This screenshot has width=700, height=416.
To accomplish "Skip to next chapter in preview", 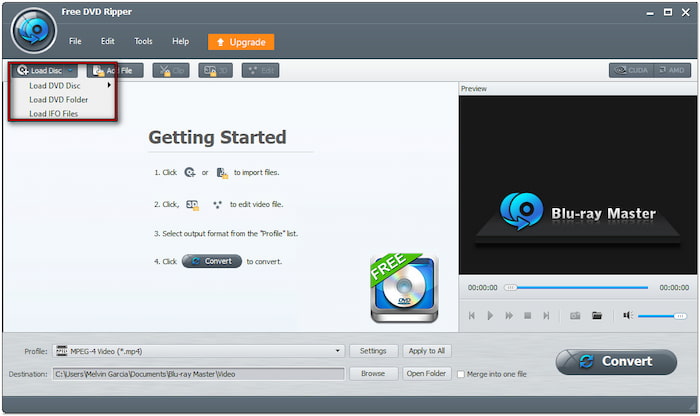I will [x=546, y=316].
